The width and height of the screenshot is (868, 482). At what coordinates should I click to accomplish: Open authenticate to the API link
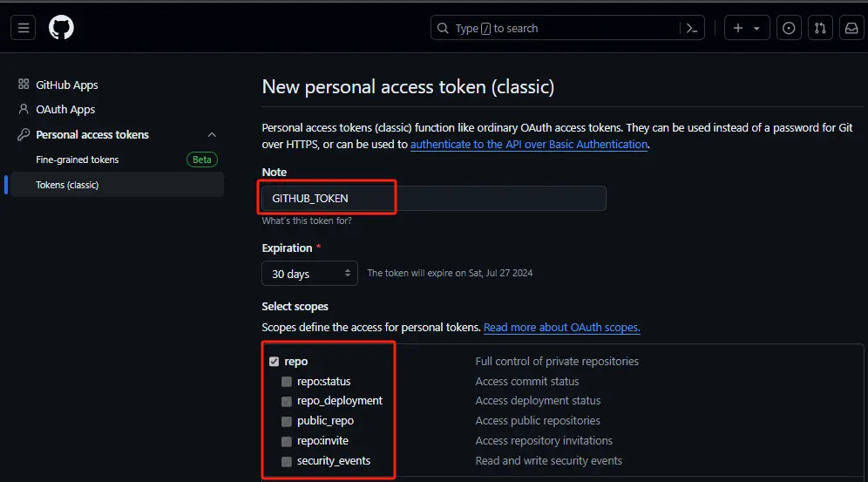click(529, 145)
